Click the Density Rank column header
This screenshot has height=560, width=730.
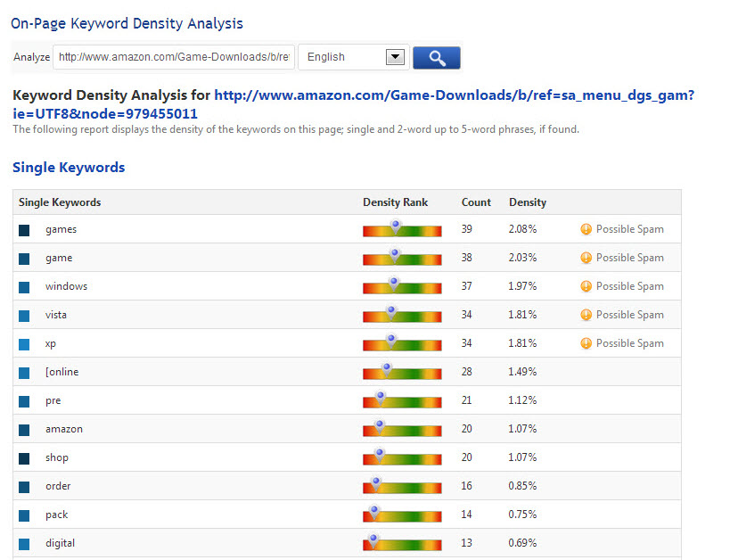pyautogui.click(x=395, y=202)
